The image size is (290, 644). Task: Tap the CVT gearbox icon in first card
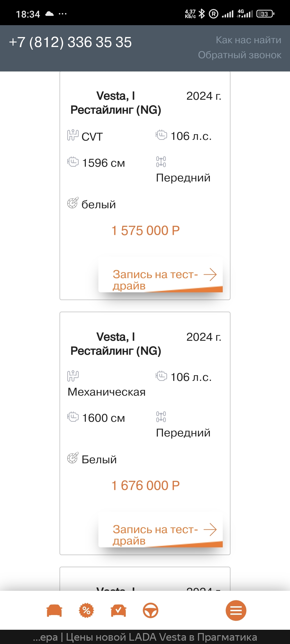73,135
